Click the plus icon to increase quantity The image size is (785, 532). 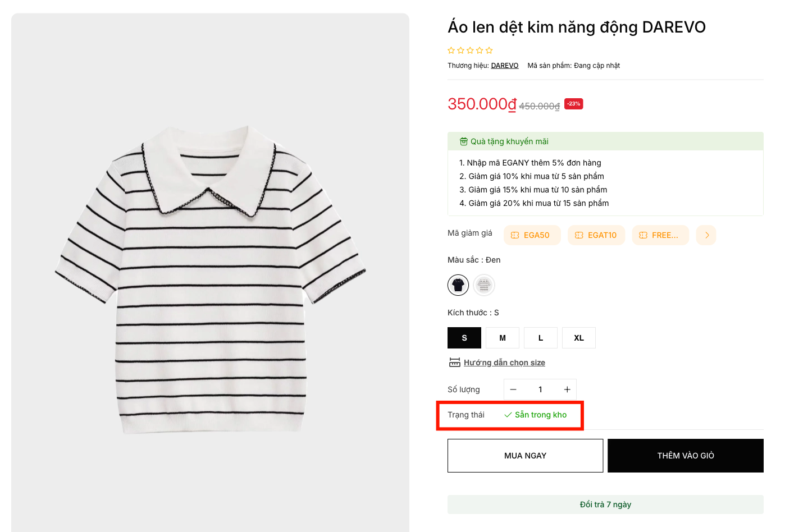[x=567, y=389]
